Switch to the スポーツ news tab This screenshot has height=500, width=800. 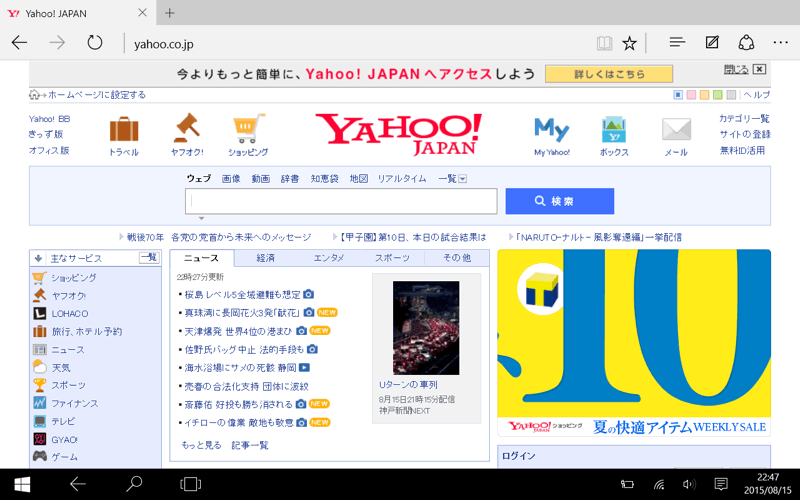point(392,257)
